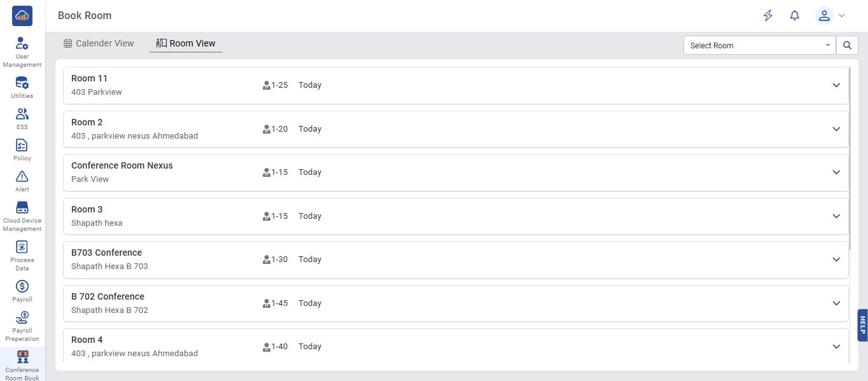
Task: Switch to Calender View tab
Action: [x=99, y=43]
